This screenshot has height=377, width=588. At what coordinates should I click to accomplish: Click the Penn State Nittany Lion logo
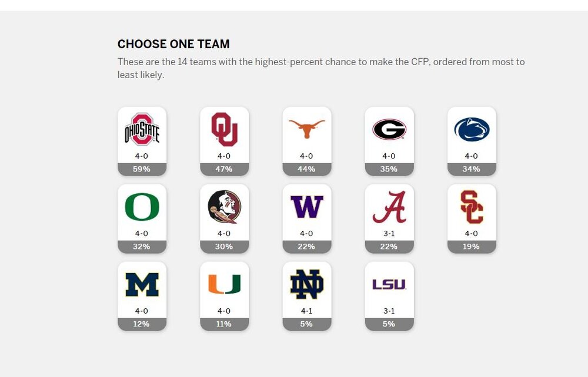(472, 130)
